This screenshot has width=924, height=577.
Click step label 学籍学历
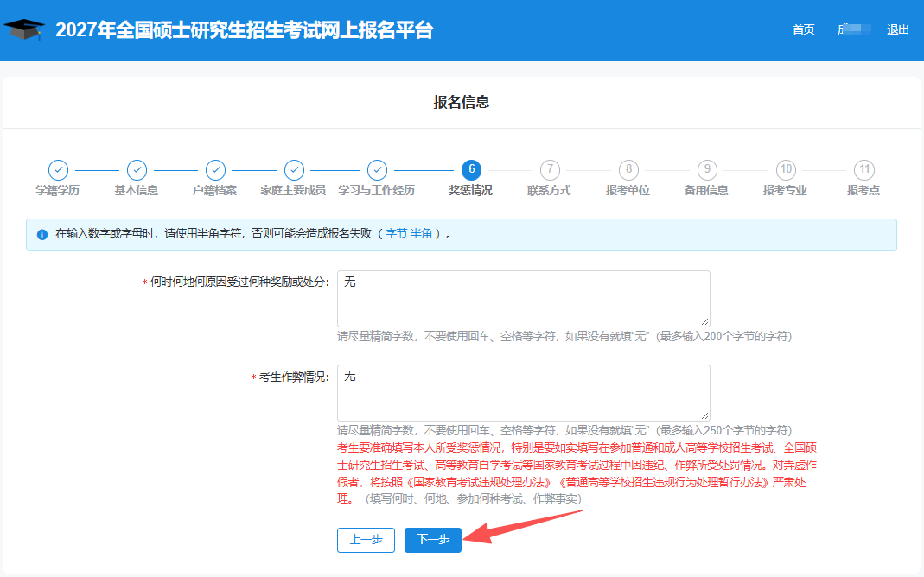pyautogui.click(x=58, y=190)
